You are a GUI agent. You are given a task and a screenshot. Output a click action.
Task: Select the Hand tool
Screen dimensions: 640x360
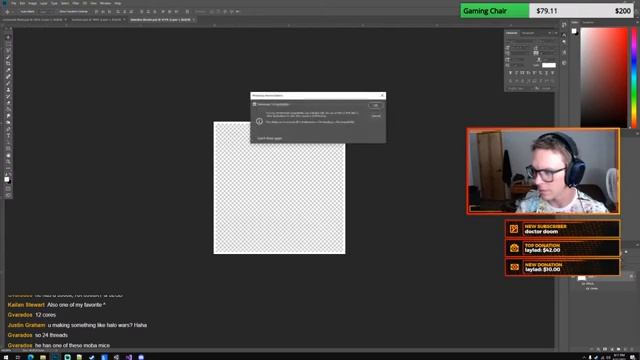pyautogui.click(x=8, y=155)
